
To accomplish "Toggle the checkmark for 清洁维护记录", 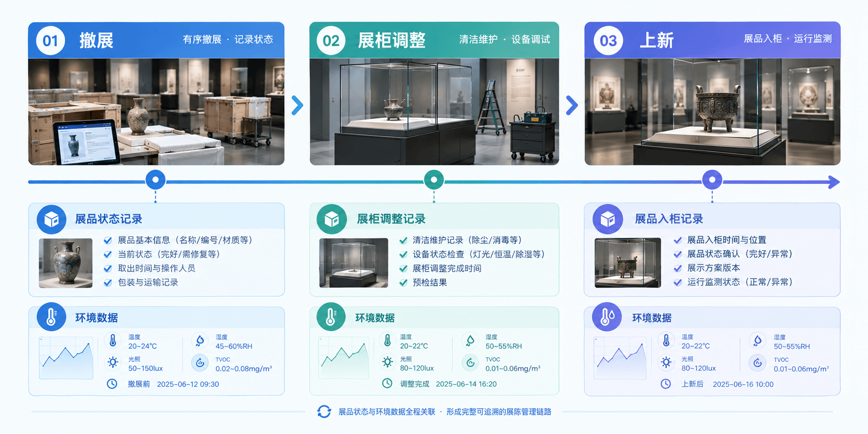I will point(403,240).
